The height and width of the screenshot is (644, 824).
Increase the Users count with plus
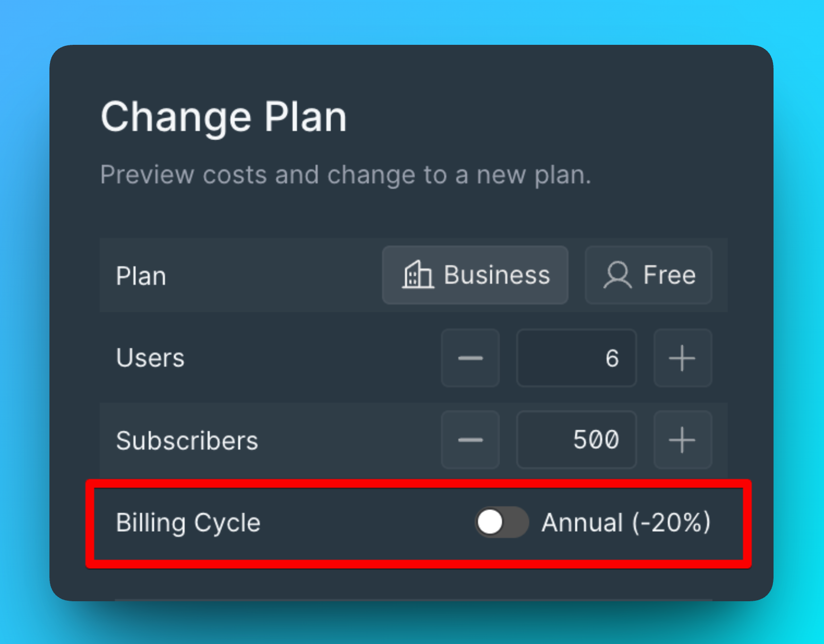tap(682, 358)
